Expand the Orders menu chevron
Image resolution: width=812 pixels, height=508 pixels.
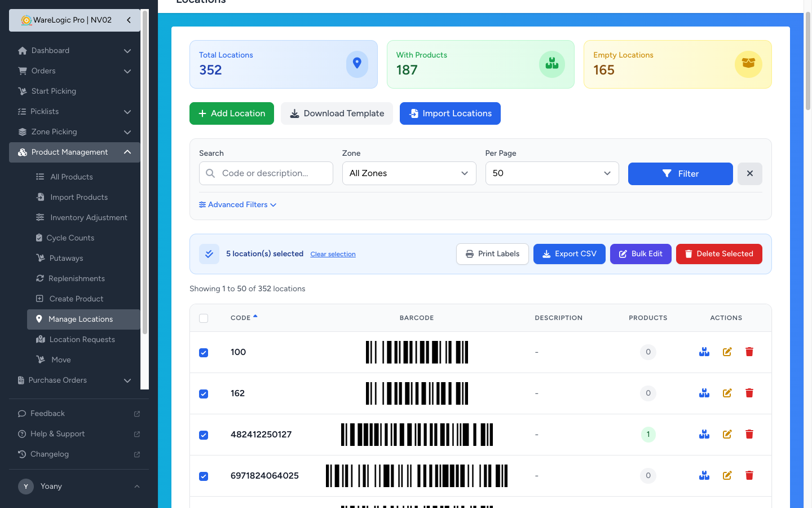127,71
